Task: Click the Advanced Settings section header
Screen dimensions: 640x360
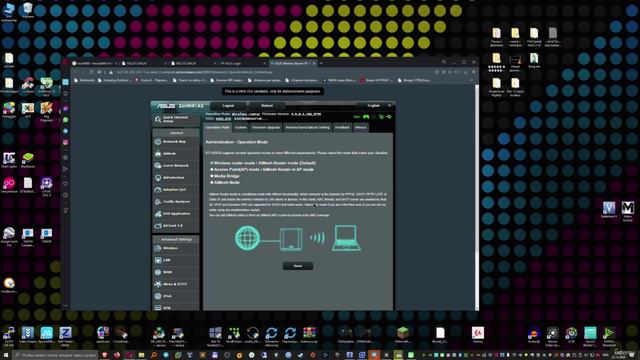Action: [x=176, y=239]
